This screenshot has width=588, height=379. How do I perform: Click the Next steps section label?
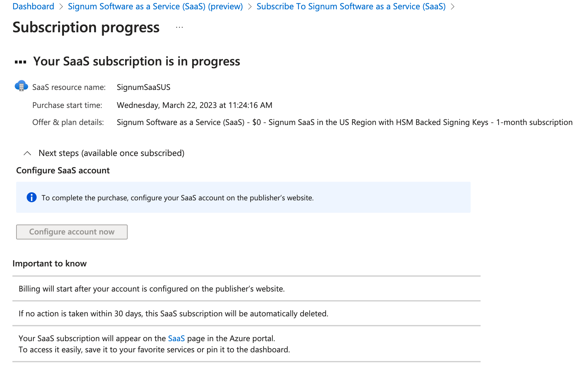click(111, 153)
